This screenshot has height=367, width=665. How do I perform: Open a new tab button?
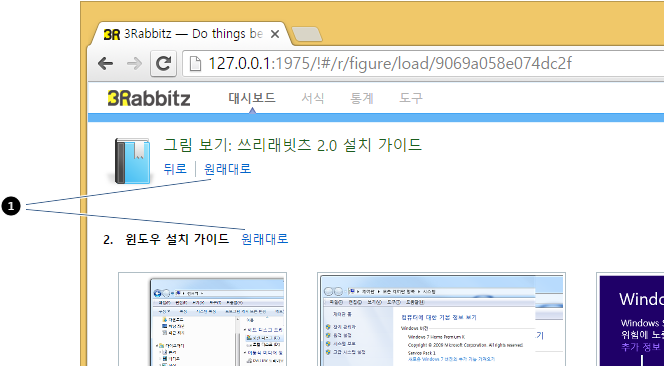tap(307, 34)
